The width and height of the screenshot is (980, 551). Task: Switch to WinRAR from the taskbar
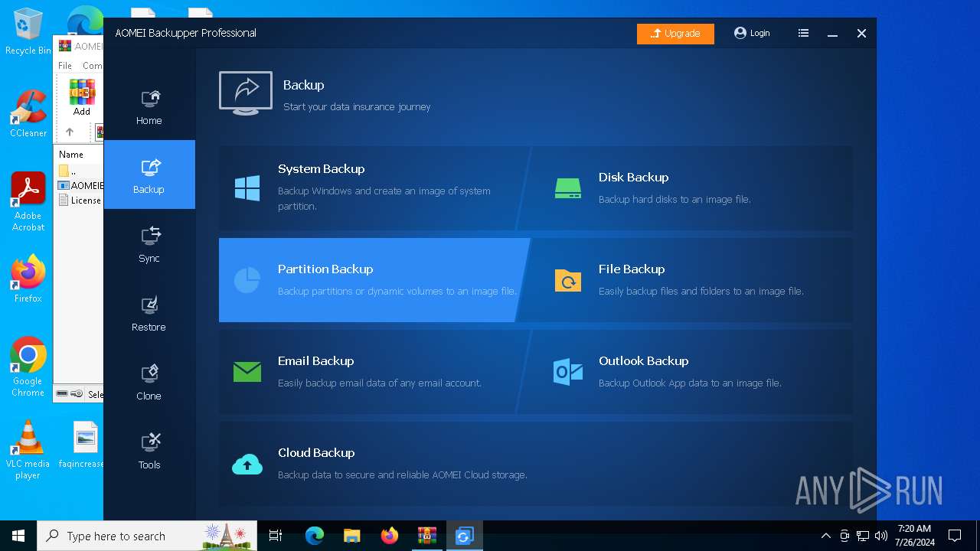click(426, 536)
